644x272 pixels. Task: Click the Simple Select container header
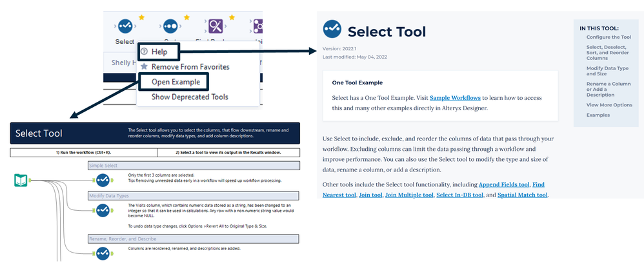pos(194,166)
